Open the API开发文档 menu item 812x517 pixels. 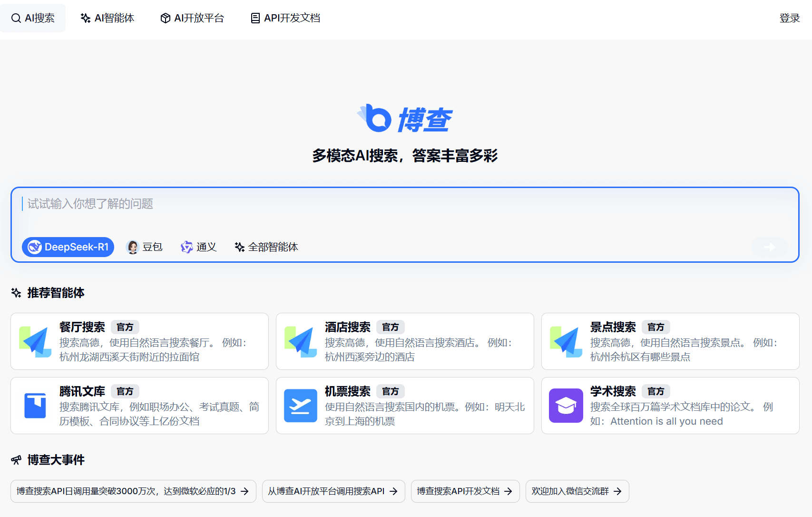284,18
